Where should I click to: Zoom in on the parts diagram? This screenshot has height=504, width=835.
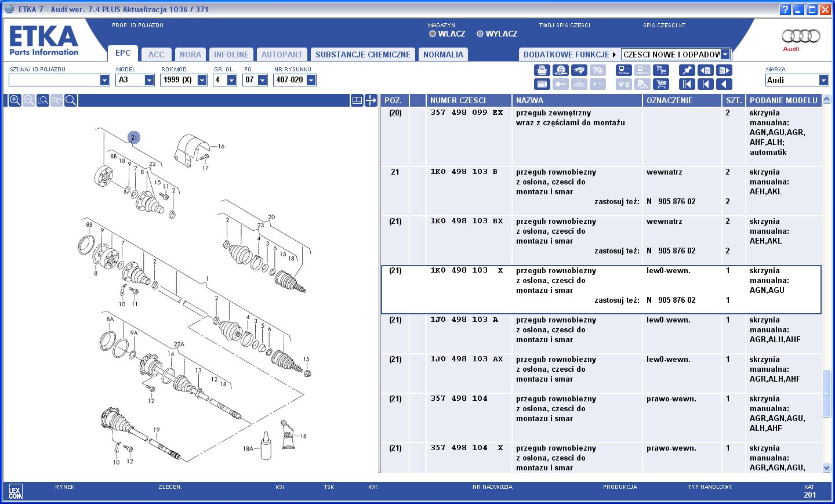15,100
